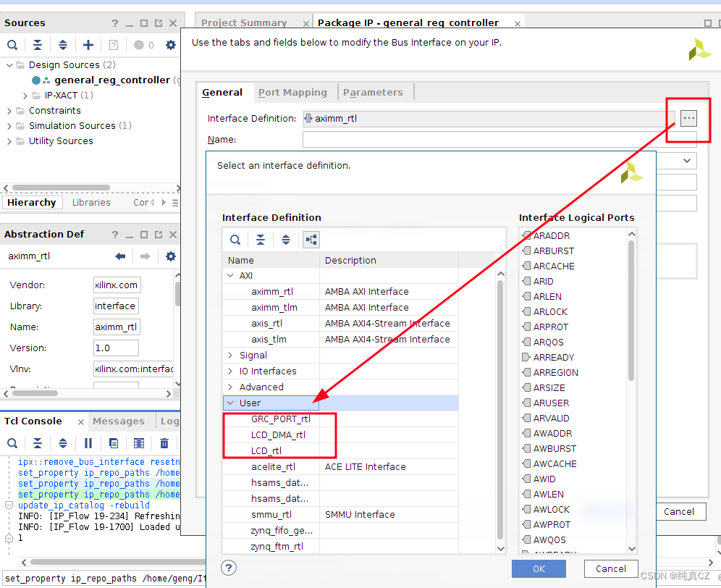This screenshot has height=588, width=721.
Task: Expand Signal category
Action: tap(230, 356)
